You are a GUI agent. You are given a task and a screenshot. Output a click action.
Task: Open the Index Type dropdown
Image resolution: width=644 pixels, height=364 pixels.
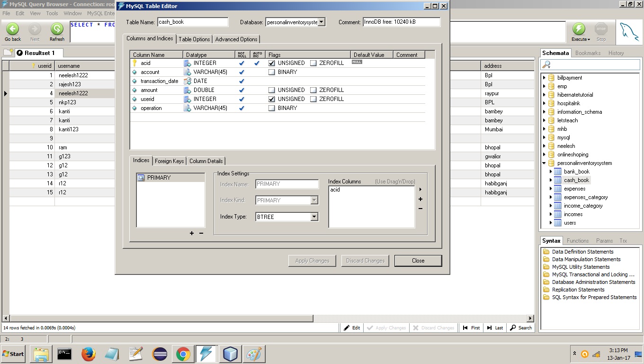(x=314, y=217)
